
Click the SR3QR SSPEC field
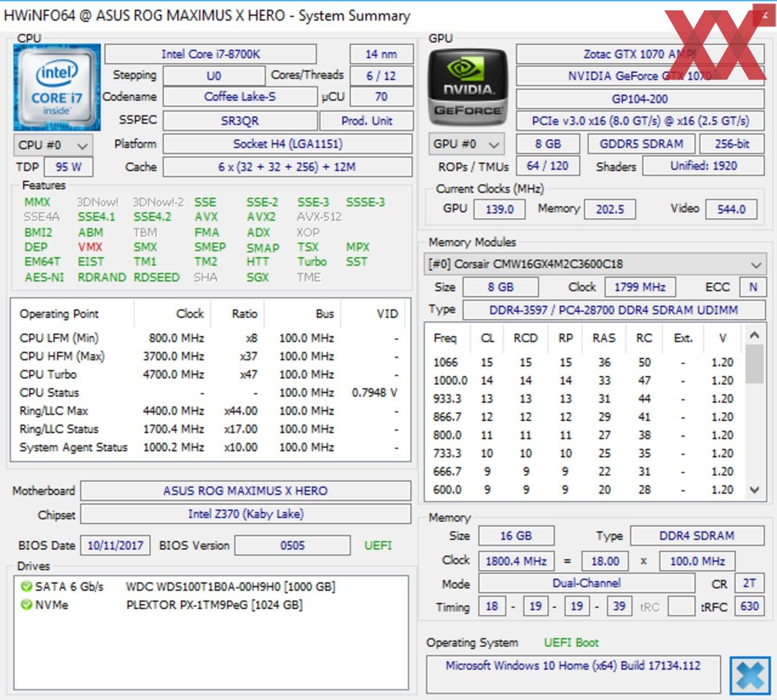click(x=240, y=121)
